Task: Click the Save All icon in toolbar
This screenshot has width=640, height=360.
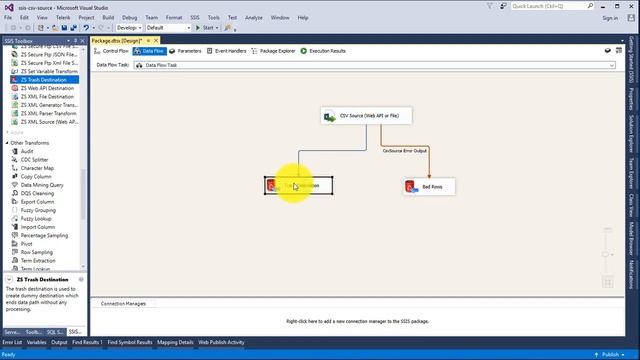Action: click(x=73, y=28)
